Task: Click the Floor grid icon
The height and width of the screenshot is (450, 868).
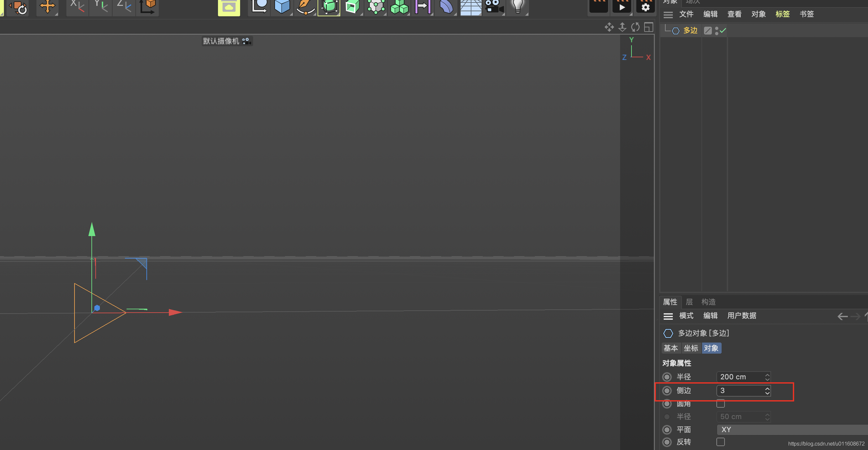Action: click(470, 7)
